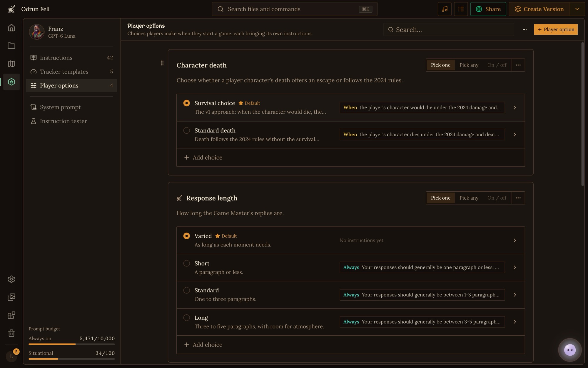Open Response length card more options menu
Screen dimensions: 588x368
click(x=518, y=198)
